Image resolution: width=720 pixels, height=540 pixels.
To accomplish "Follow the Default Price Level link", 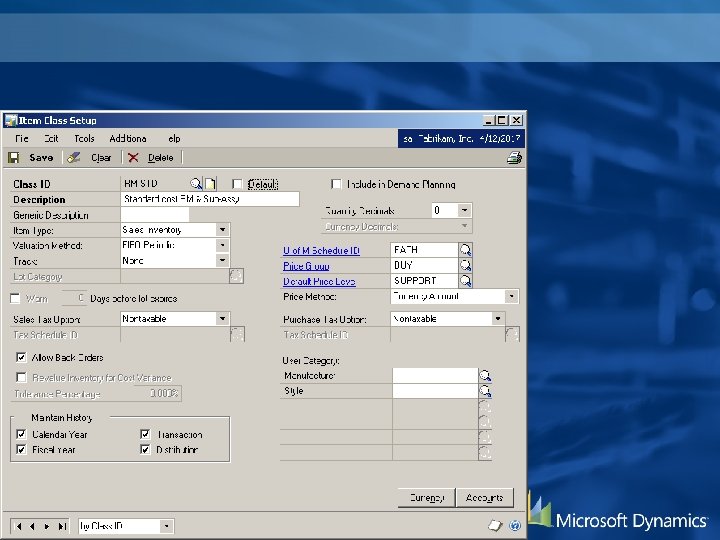I will [320, 282].
